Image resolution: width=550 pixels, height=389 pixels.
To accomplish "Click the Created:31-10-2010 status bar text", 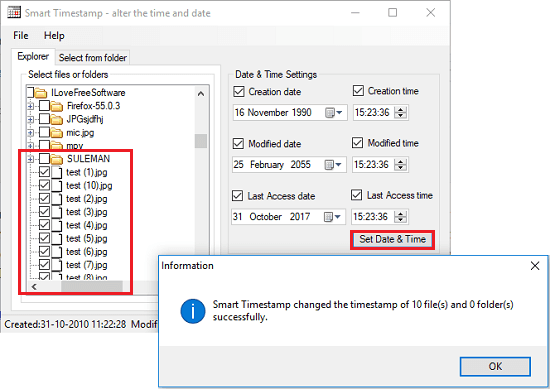I will (x=65, y=324).
